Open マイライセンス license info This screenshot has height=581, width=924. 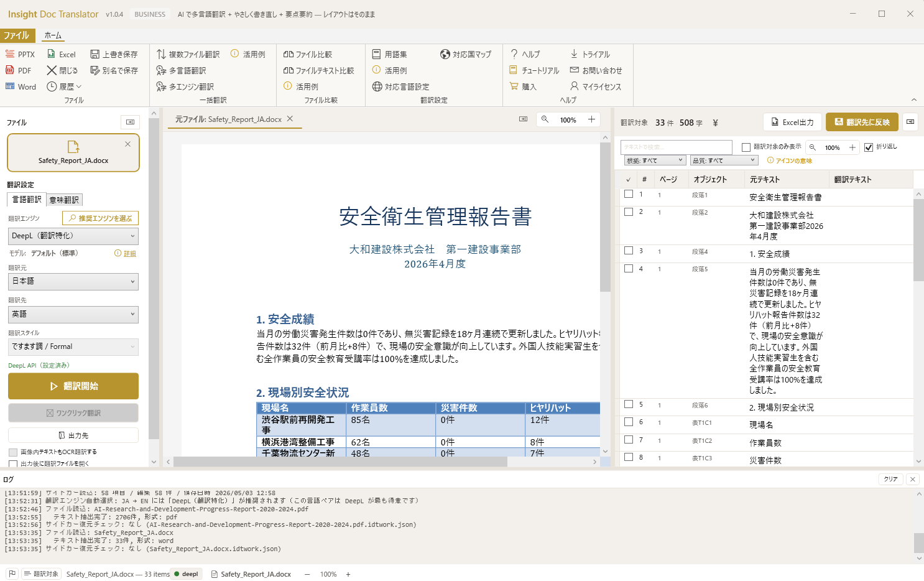click(595, 86)
